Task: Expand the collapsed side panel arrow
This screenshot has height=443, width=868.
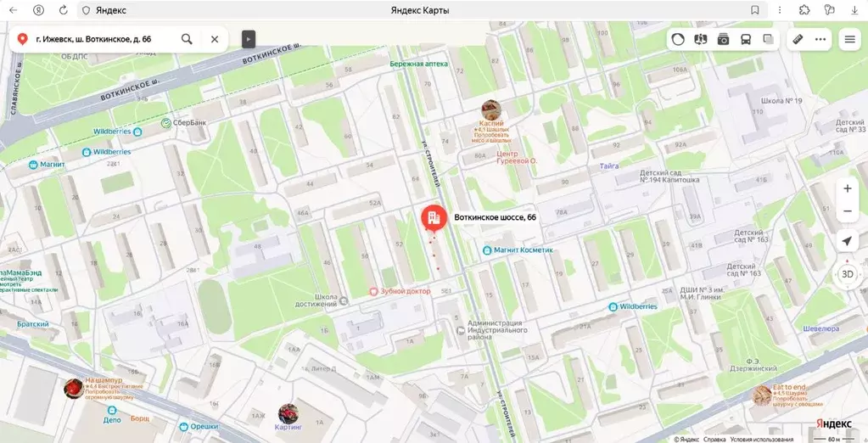Action: pyautogui.click(x=249, y=39)
